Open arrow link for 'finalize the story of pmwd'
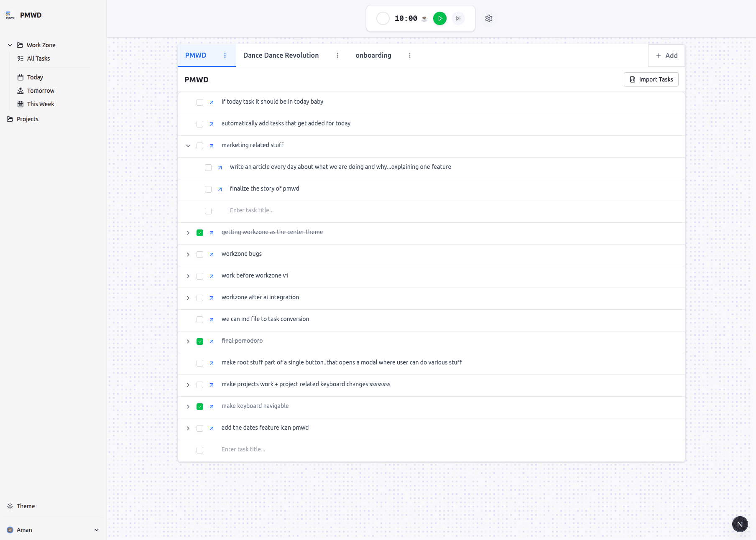This screenshot has height=540, width=756. pos(220,189)
